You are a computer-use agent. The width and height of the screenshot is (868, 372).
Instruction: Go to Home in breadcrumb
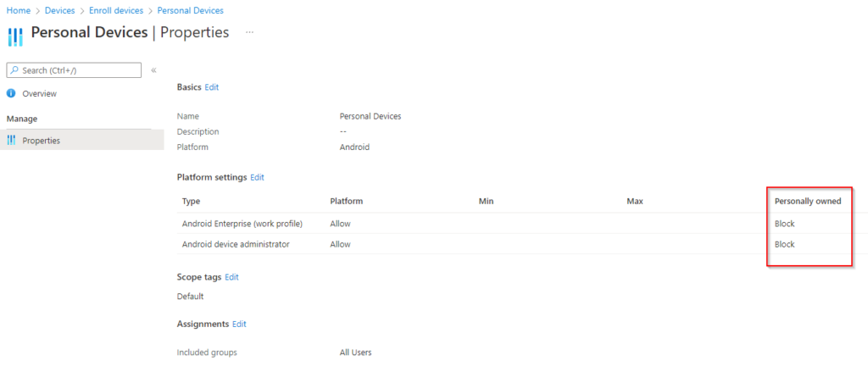tap(18, 10)
